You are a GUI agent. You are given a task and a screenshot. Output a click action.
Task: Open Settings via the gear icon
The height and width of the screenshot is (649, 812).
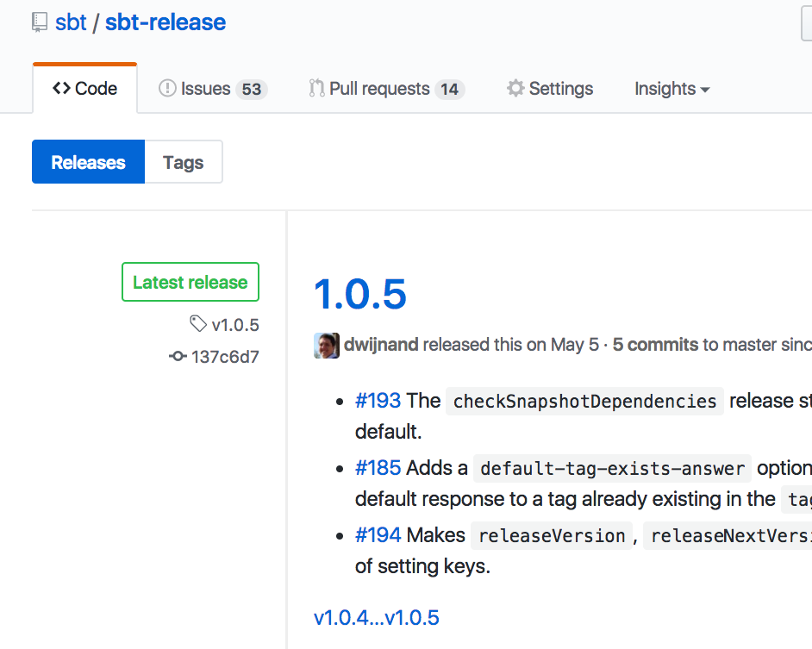(x=515, y=88)
